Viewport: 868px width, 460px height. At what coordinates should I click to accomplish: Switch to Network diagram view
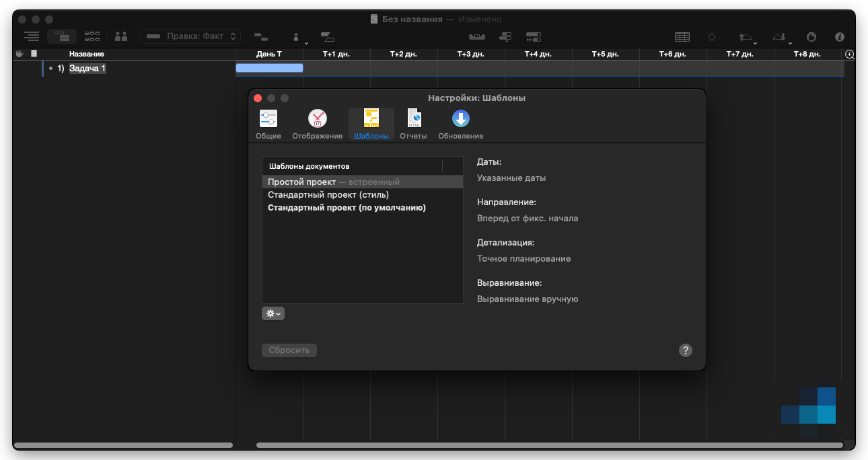92,37
